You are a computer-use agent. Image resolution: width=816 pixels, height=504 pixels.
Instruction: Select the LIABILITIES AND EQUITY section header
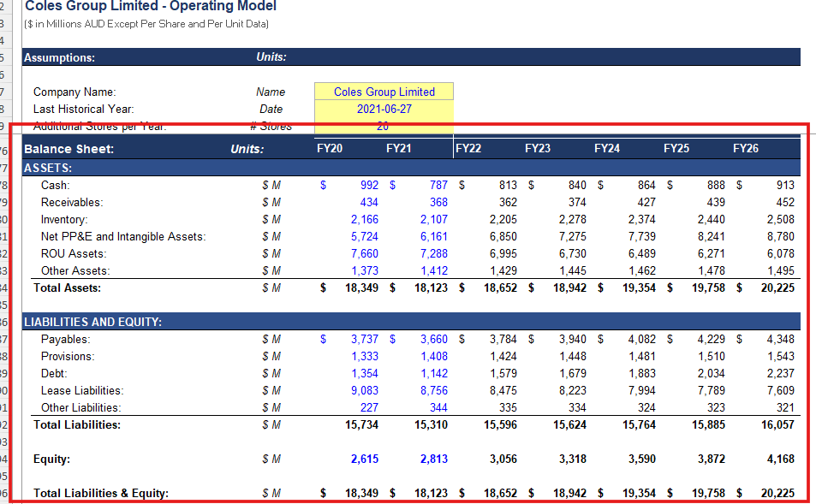pyautogui.click(x=411, y=322)
